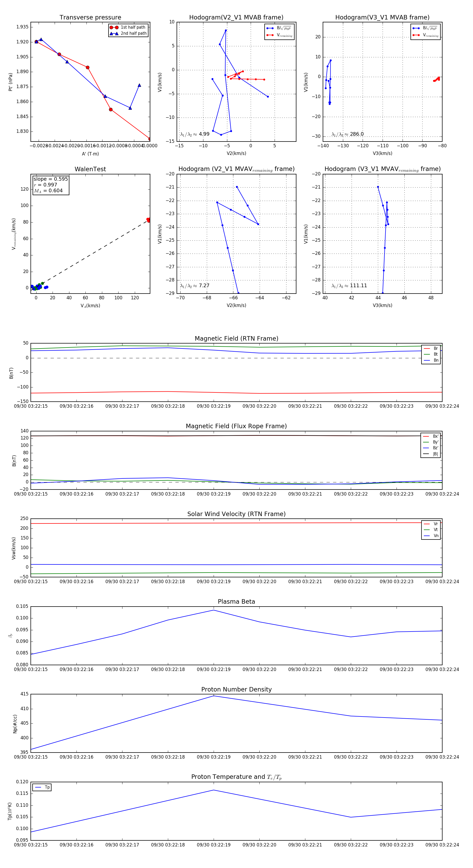
Task: Click the eigenvalue ratio annotation reading 4.99
Action: [195, 134]
